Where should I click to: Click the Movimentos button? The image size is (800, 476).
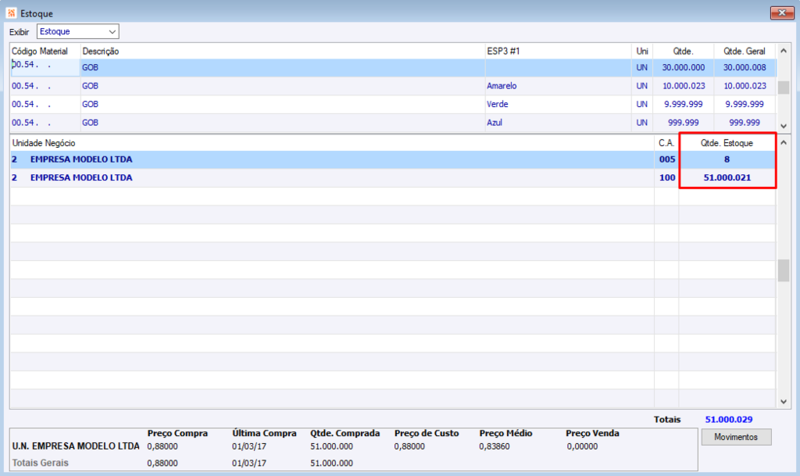(x=736, y=437)
